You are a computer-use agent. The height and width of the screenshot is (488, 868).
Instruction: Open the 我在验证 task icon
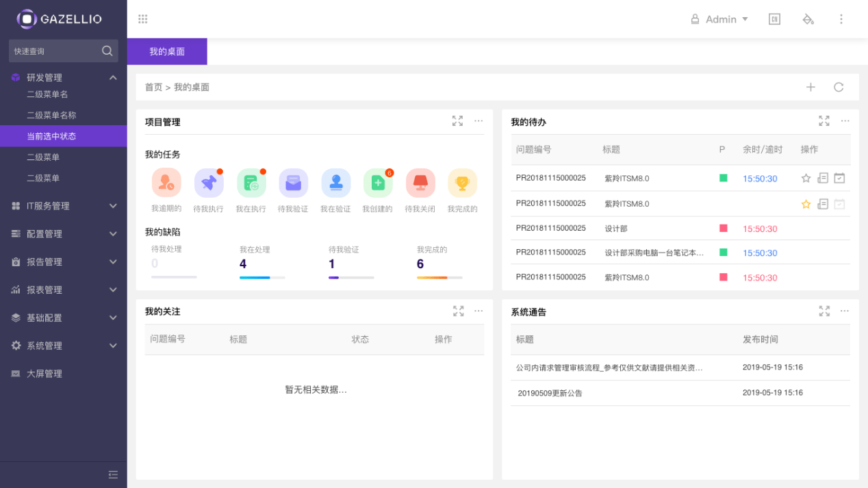click(x=336, y=183)
